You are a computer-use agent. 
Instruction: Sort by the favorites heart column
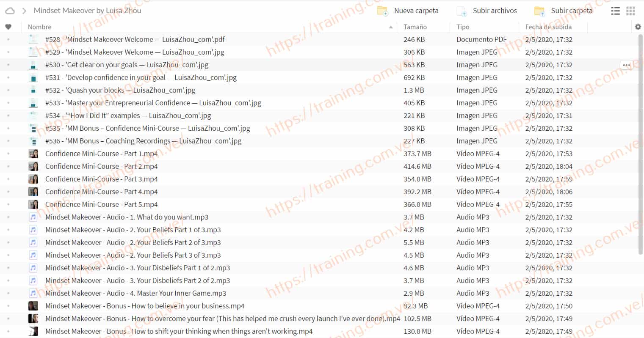click(x=8, y=27)
